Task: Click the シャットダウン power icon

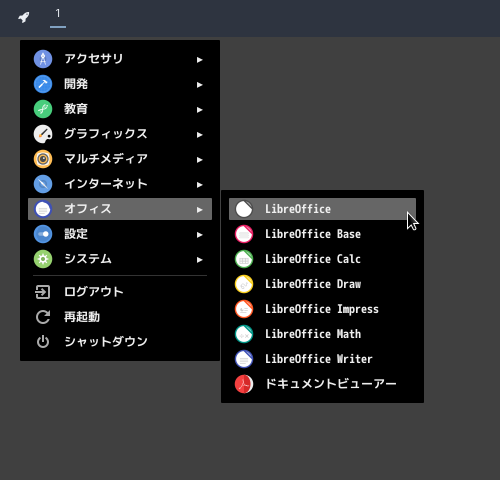Action: coord(43,342)
